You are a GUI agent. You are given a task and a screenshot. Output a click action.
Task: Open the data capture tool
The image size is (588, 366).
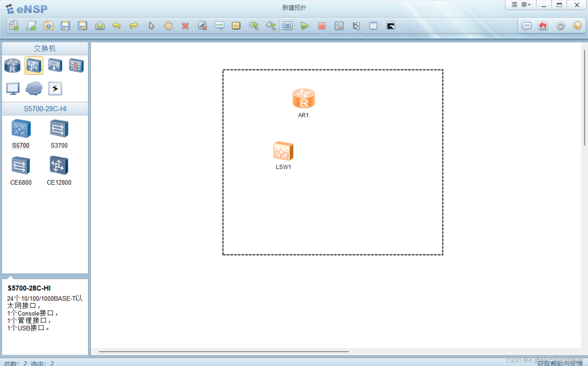click(339, 26)
